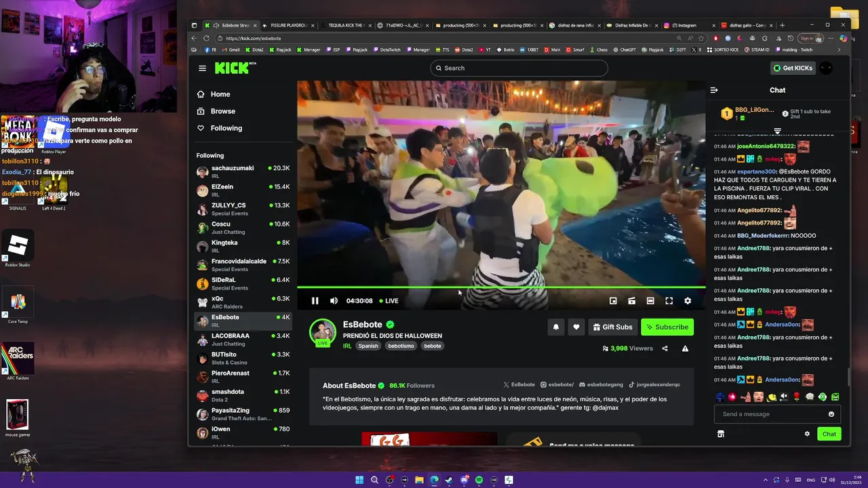Mute the stream volume speaker icon

334,301
